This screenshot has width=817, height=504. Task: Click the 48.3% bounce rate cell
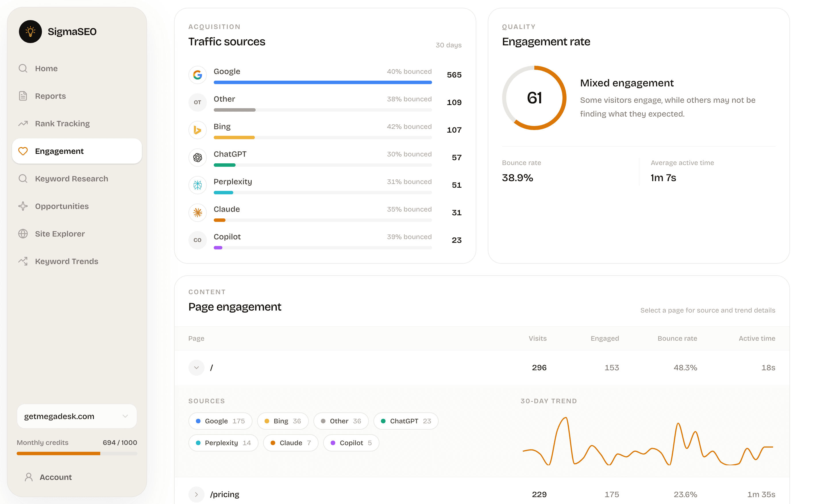[x=685, y=368]
